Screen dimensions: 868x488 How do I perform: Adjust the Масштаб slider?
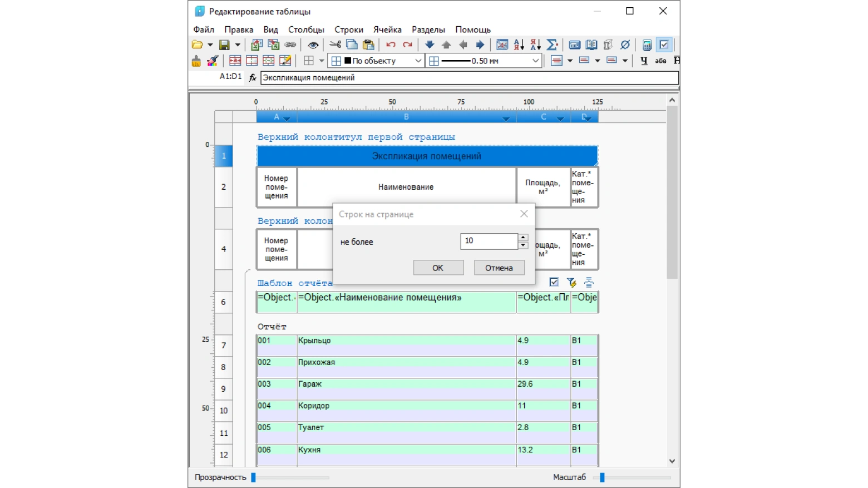click(x=601, y=477)
